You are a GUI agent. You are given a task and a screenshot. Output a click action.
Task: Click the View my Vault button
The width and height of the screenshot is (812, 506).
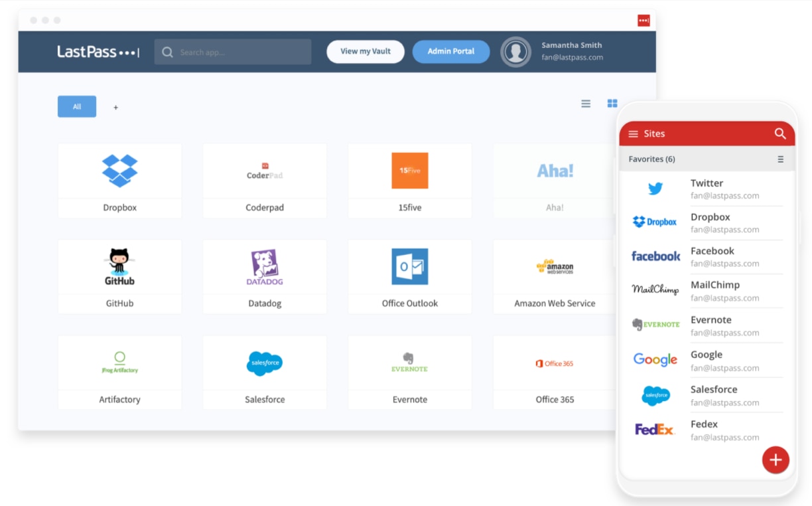click(366, 52)
